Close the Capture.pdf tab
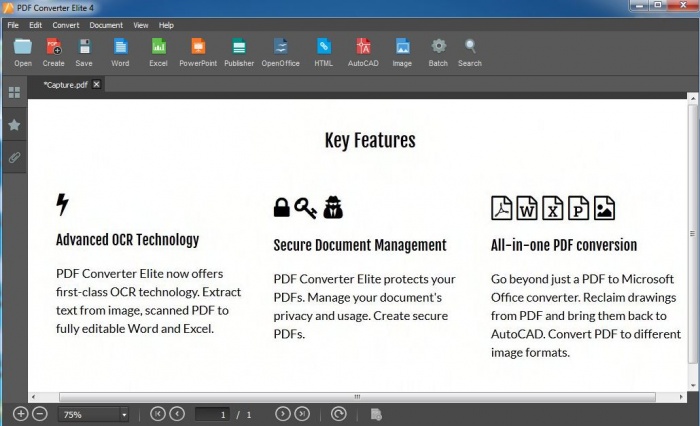 96,84
